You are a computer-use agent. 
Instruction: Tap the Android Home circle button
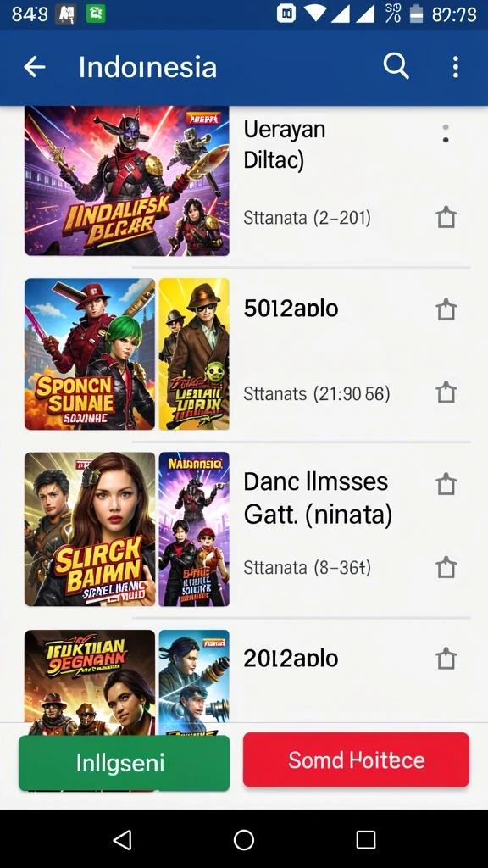click(244, 839)
